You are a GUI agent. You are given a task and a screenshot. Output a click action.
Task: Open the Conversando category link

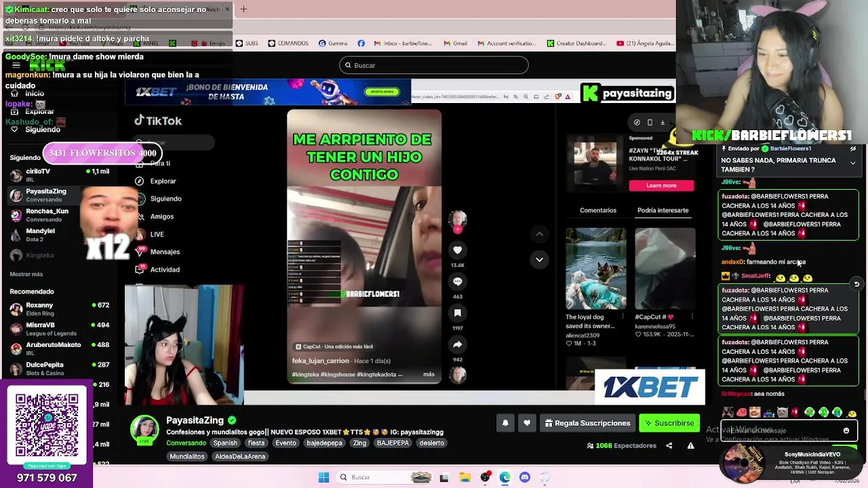pos(186,443)
